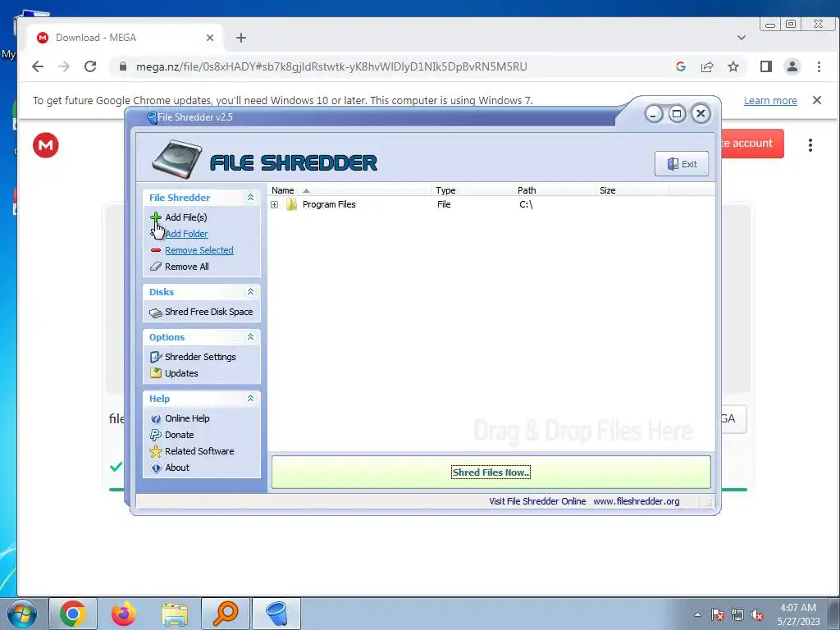Click the red minus Remove Selected icon
840x630 pixels.
(x=156, y=250)
